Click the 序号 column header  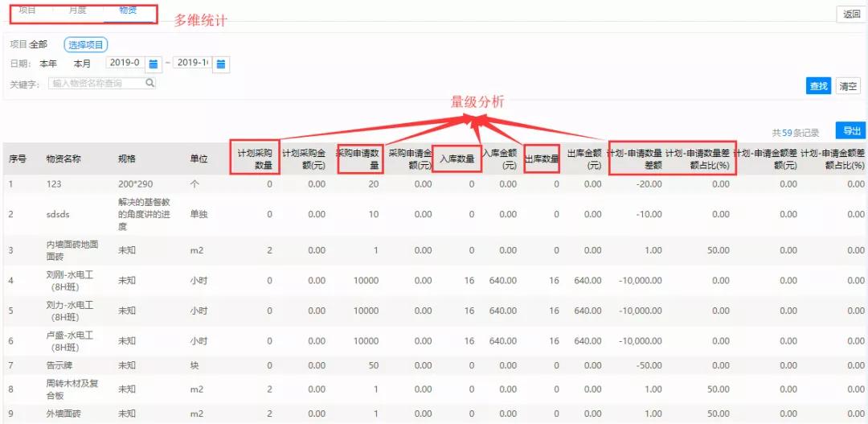18,159
